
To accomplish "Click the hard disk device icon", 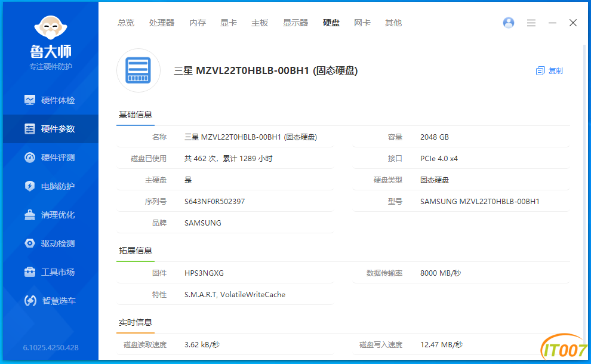I will 138,70.
